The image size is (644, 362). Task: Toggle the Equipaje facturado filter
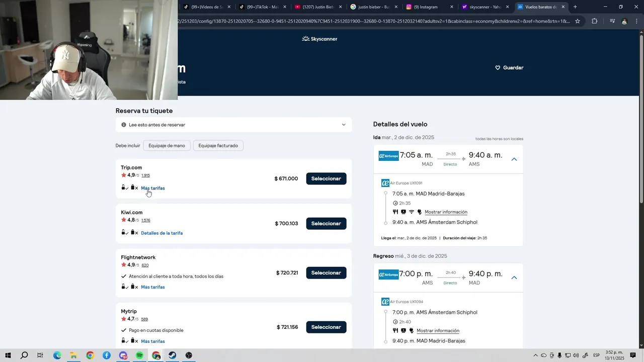(x=218, y=145)
